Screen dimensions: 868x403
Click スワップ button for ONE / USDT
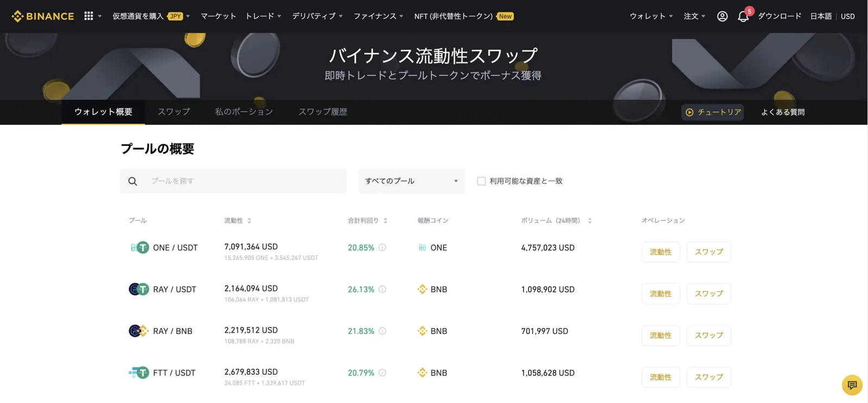coord(709,252)
